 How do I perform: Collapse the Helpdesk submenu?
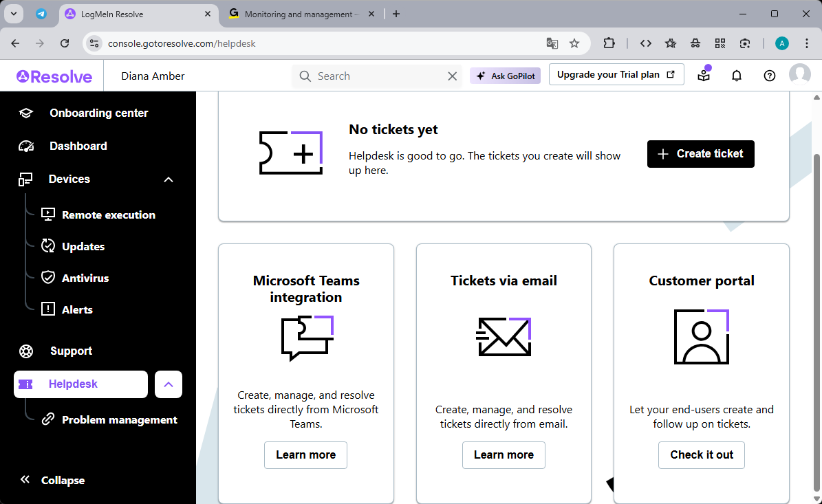pyautogui.click(x=169, y=384)
